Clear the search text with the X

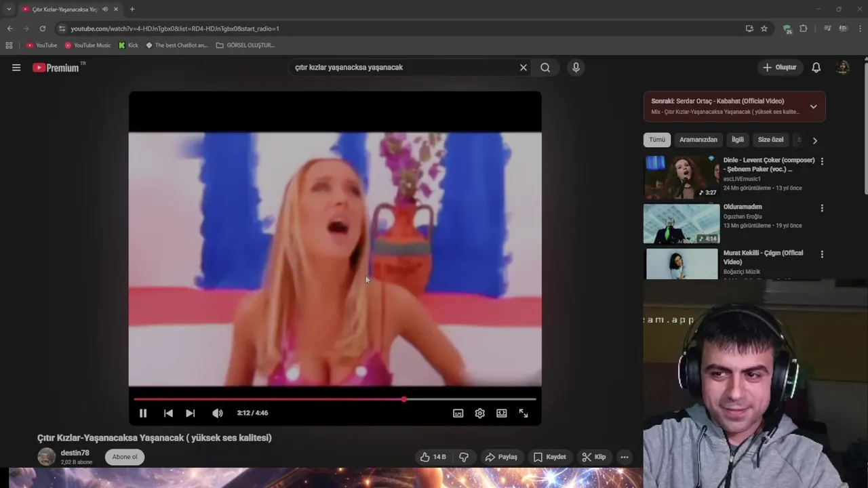point(524,67)
